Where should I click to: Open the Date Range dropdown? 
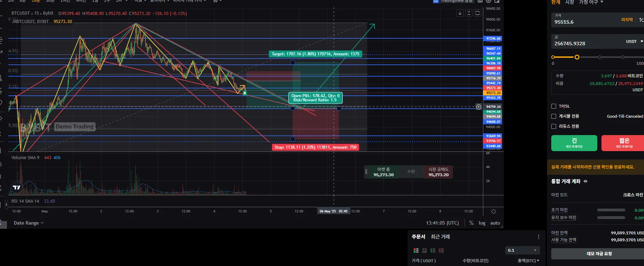[29, 223]
